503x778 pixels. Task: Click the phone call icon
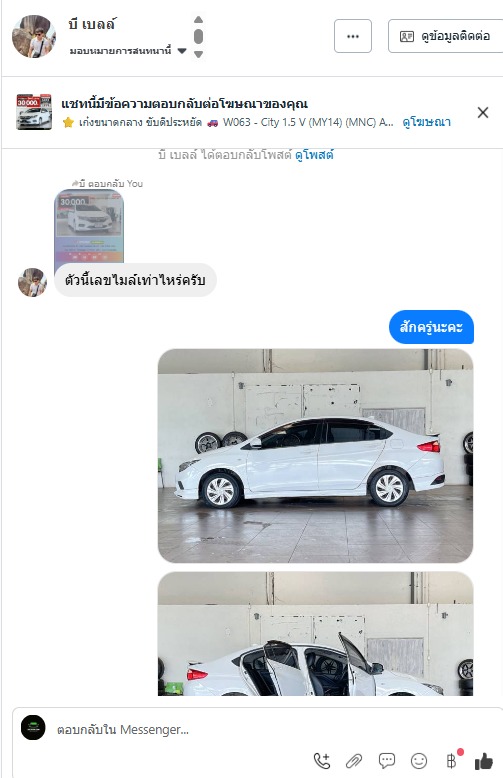(322, 761)
